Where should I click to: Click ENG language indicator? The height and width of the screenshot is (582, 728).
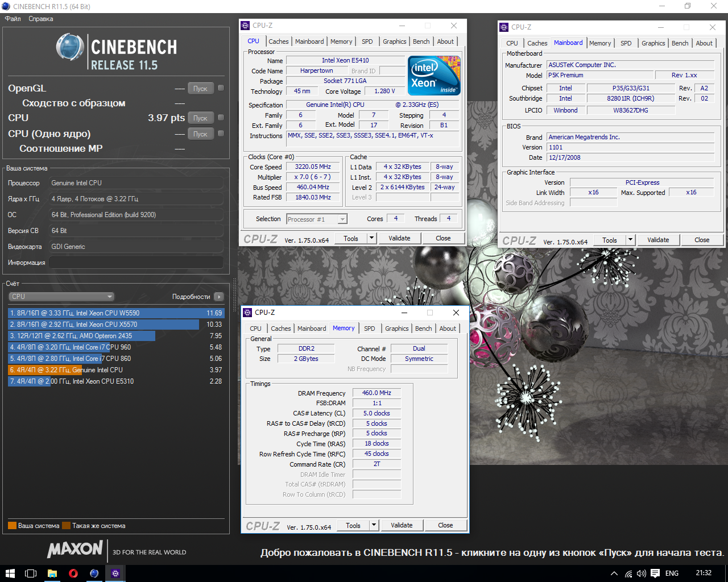click(672, 573)
